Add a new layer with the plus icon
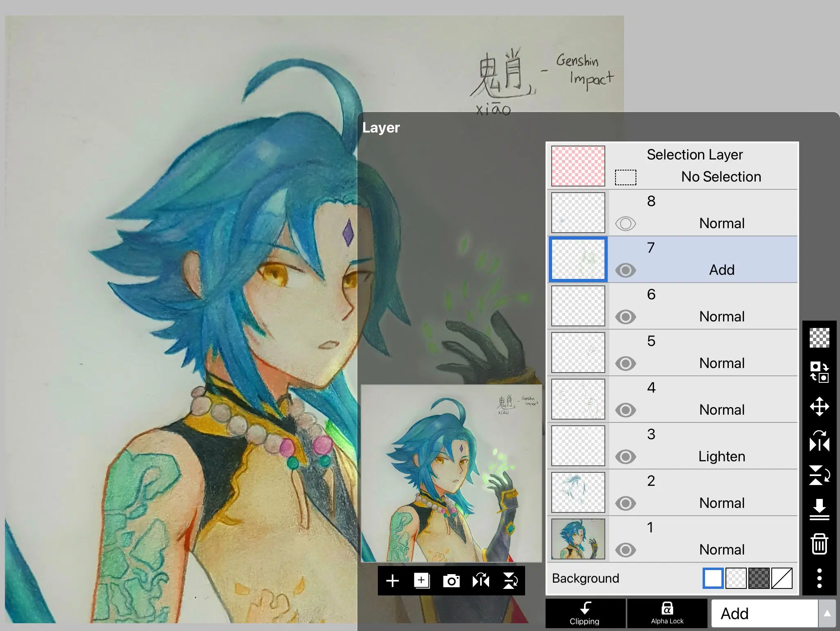Screen dimensions: 840x631 coord(393,581)
